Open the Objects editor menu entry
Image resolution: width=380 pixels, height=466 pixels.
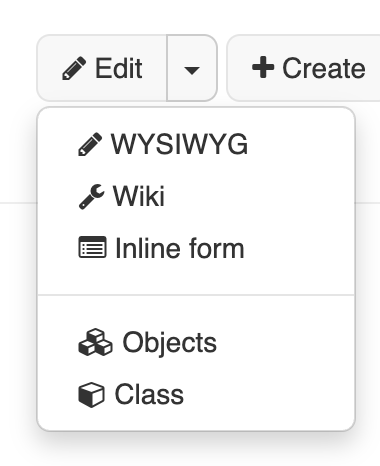tap(196, 342)
